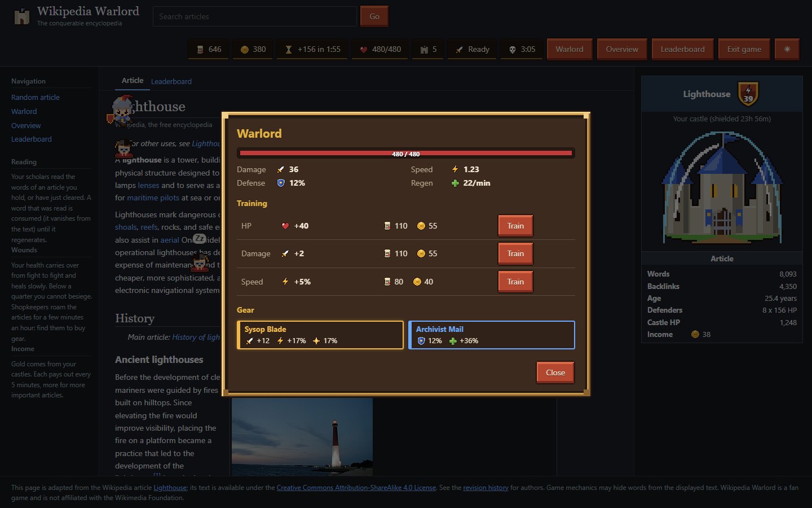Click the warlord knight sprite near title
This screenshot has height=508, width=812.
121,110
